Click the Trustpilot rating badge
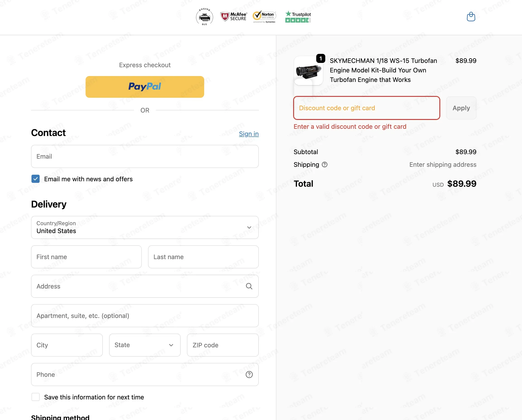This screenshot has height=420, width=522. click(x=298, y=17)
